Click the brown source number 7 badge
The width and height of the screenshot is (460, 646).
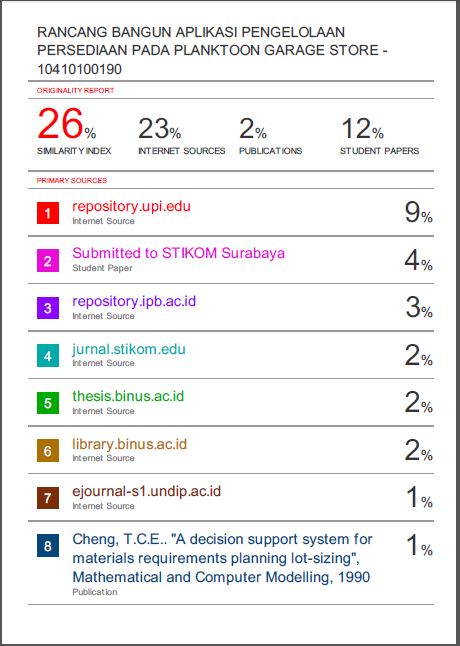(x=48, y=498)
